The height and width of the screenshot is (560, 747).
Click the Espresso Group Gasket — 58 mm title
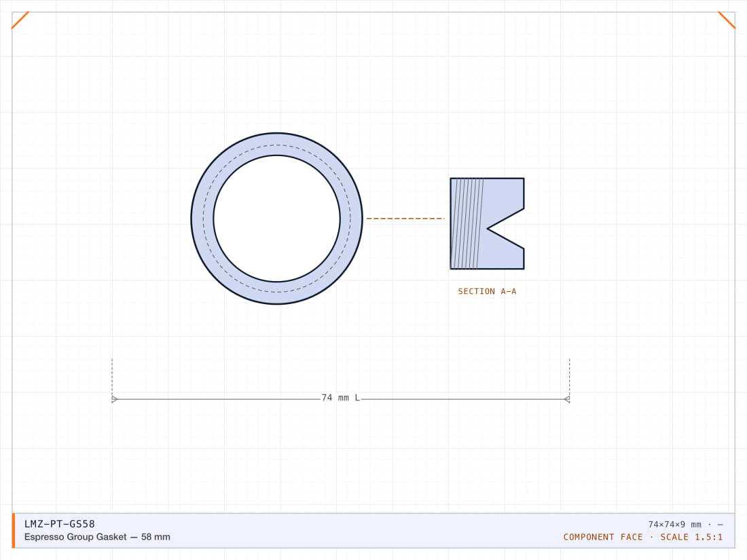97,537
